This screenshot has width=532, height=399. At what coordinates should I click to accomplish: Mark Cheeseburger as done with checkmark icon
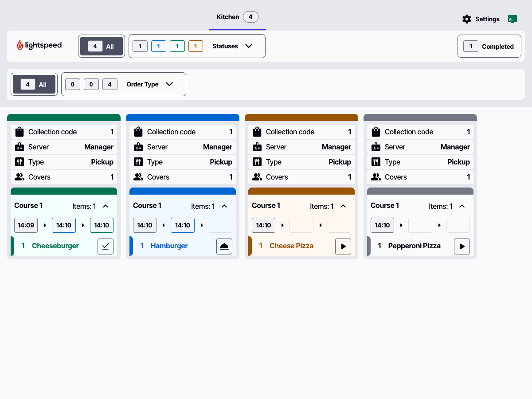click(x=106, y=246)
